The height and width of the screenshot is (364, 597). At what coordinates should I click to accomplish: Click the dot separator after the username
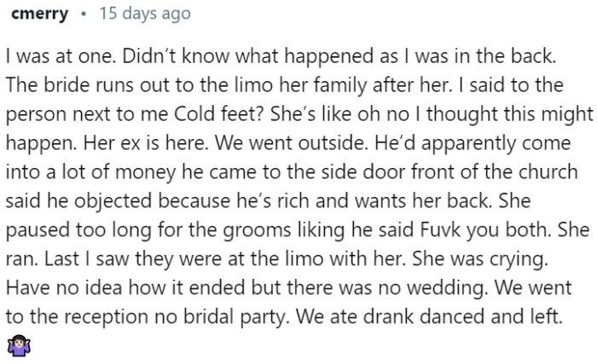coord(83,14)
